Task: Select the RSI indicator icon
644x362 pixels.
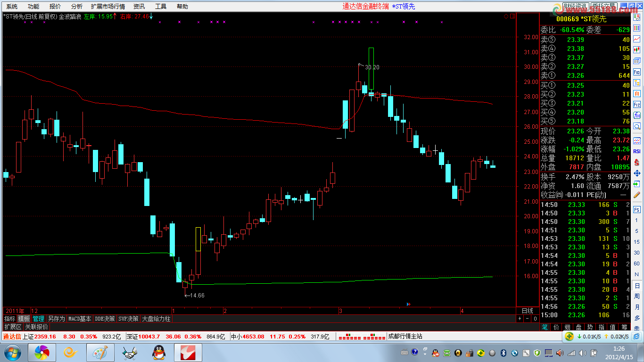Action: [x=637, y=151]
